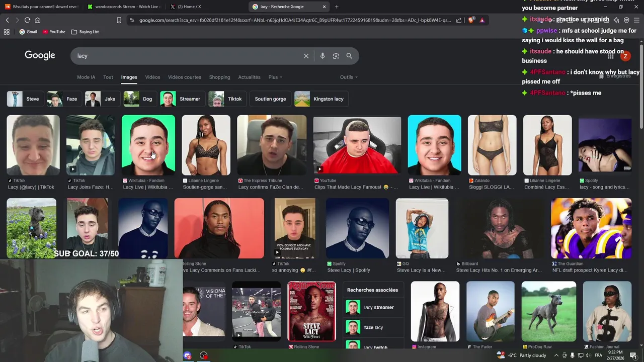This screenshot has height=362, width=644.
Task: Reload the page with the refresh icon
Action: click(x=27, y=20)
